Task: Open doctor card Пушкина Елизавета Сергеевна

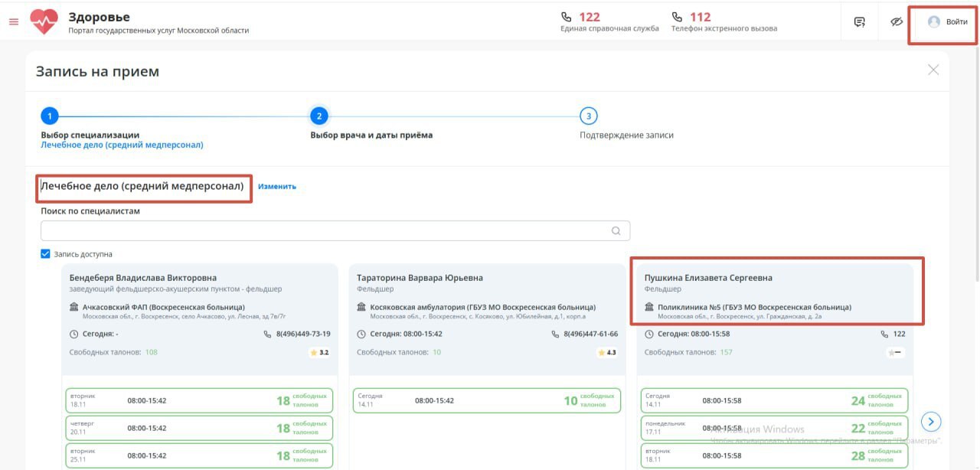Action: point(708,278)
